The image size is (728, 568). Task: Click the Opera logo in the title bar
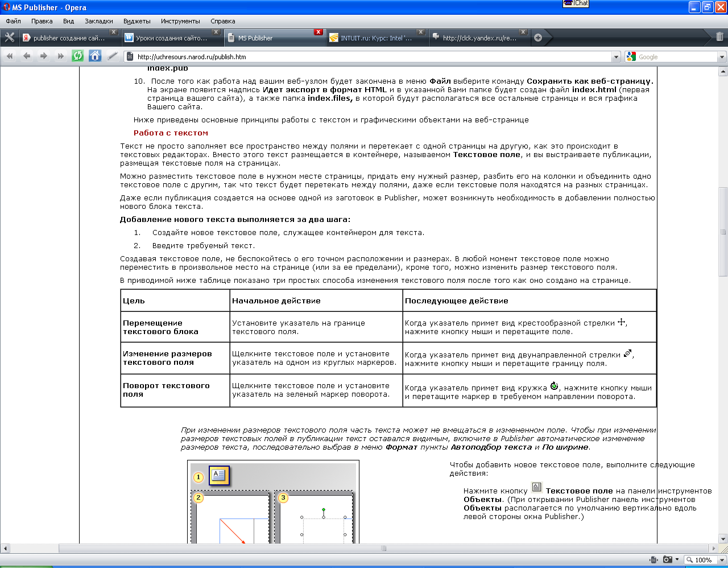[x=6, y=7]
